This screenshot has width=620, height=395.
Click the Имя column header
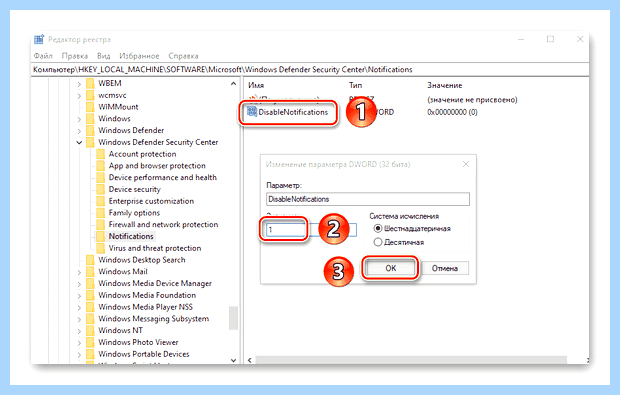tap(256, 85)
